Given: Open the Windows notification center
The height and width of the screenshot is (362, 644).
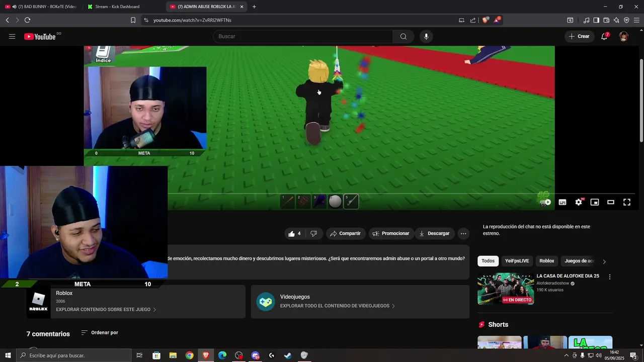Looking at the screenshot, I should click(x=633, y=355).
